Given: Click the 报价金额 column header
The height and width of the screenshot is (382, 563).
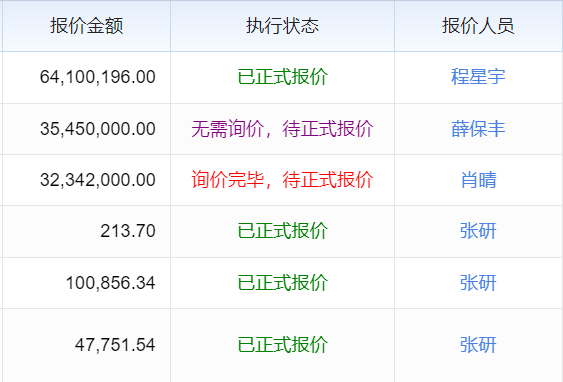Looking at the screenshot, I should [x=87, y=26].
